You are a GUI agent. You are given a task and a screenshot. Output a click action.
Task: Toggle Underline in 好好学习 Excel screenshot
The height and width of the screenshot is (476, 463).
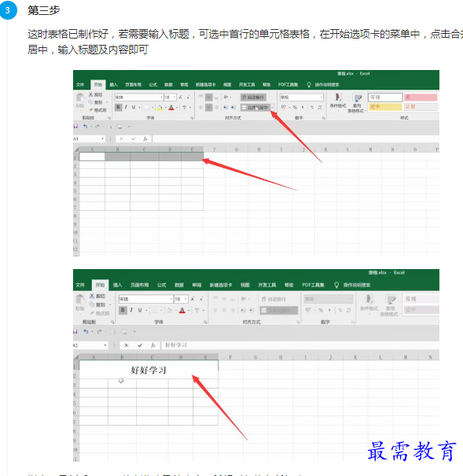[x=140, y=310]
